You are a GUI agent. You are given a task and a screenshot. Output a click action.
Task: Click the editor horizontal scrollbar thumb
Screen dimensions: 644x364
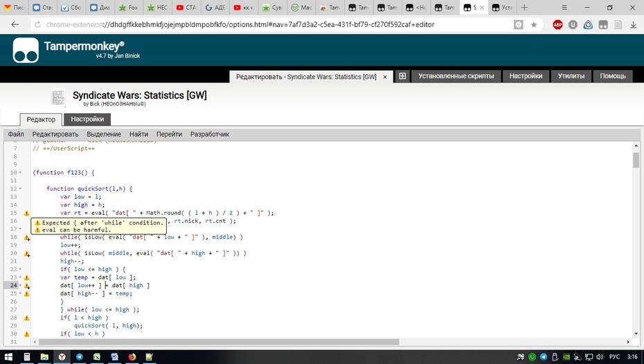coord(219,342)
